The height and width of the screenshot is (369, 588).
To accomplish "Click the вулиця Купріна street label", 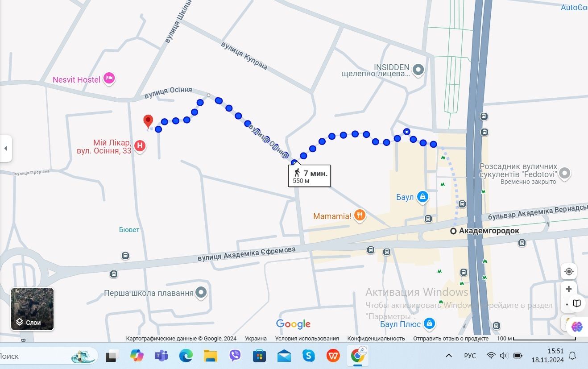I will (244, 56).
